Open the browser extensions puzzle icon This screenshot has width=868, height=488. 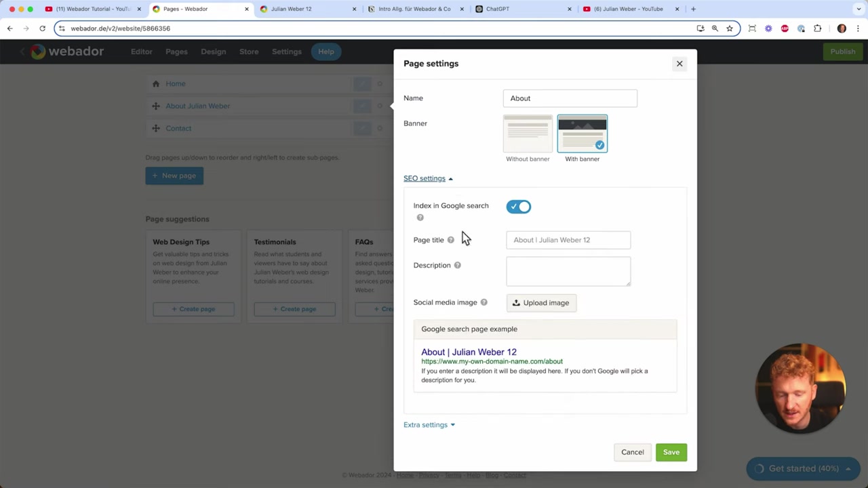pos(817,28)
